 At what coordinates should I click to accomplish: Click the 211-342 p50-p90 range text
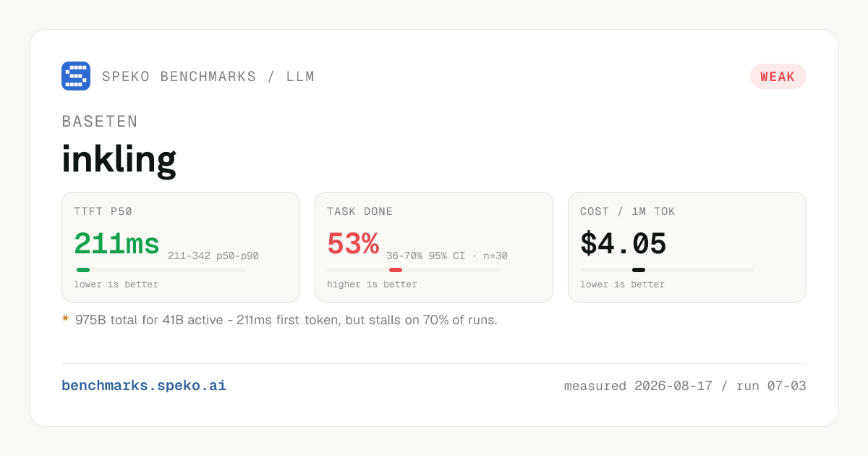point(213,256)
